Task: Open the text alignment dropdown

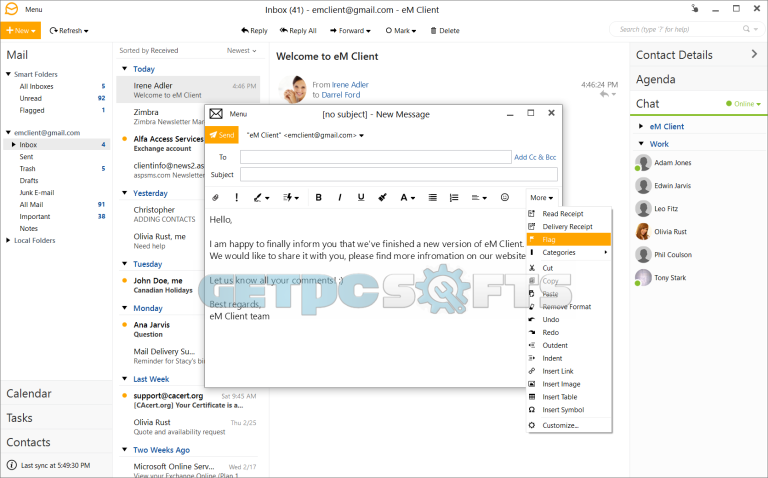Action: pos(479,197)
